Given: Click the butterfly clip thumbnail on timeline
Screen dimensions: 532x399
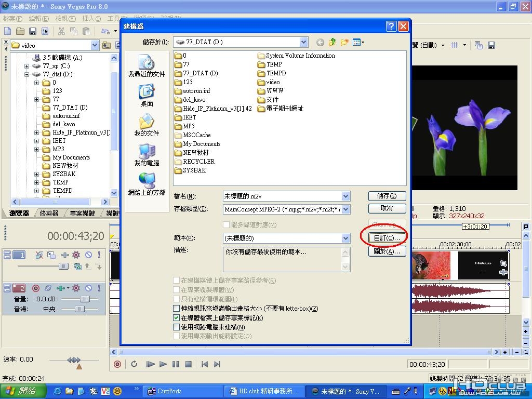Looking at the screenshot, I should pos(431,265).
